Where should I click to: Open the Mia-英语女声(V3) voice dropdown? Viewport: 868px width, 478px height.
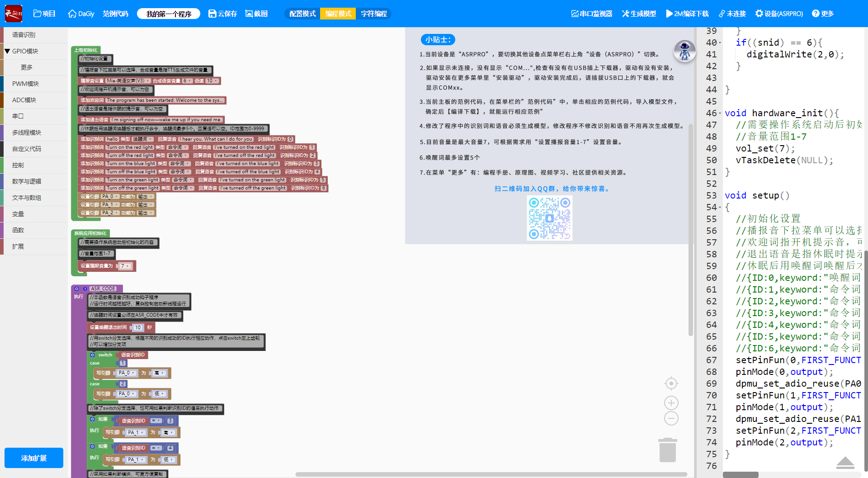point(128,81)
